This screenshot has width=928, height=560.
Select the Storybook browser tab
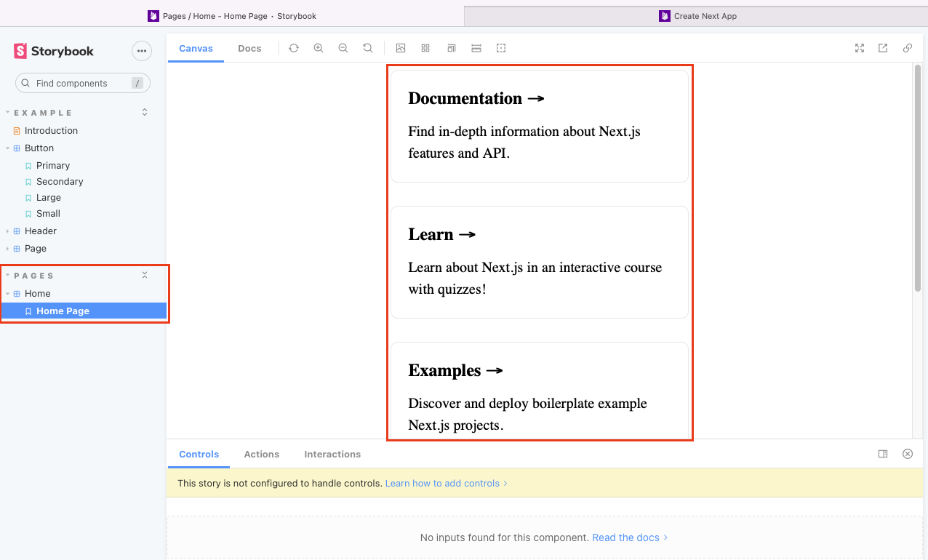[x=233, y=16]
